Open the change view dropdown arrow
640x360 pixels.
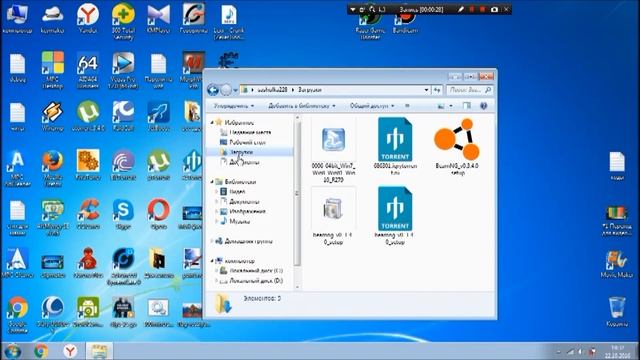tap(451, 106)
